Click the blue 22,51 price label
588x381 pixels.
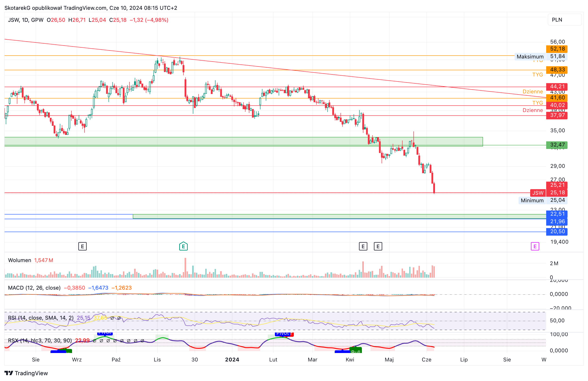(x=557, y=214)
